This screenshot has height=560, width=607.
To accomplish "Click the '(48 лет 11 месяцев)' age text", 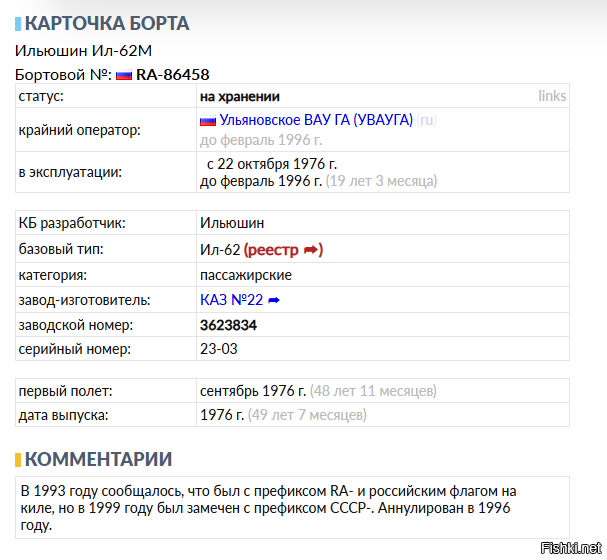I will (x=373, y=391).
